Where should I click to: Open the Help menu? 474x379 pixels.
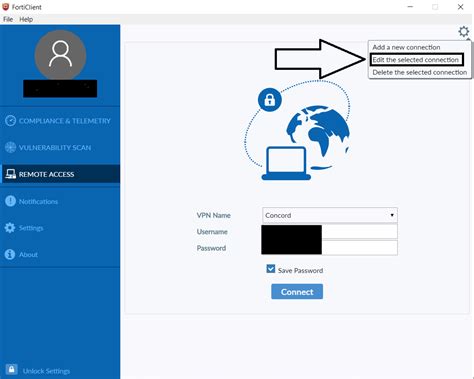point(26,19)
